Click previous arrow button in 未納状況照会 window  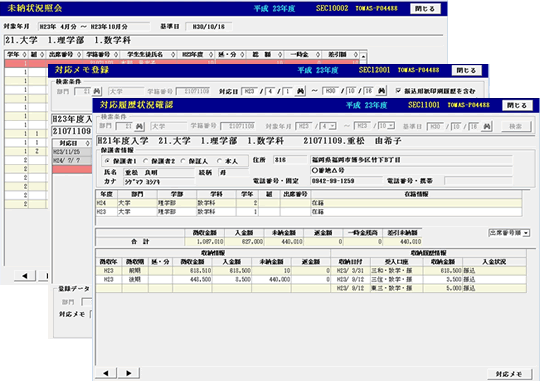click(25, 276)
